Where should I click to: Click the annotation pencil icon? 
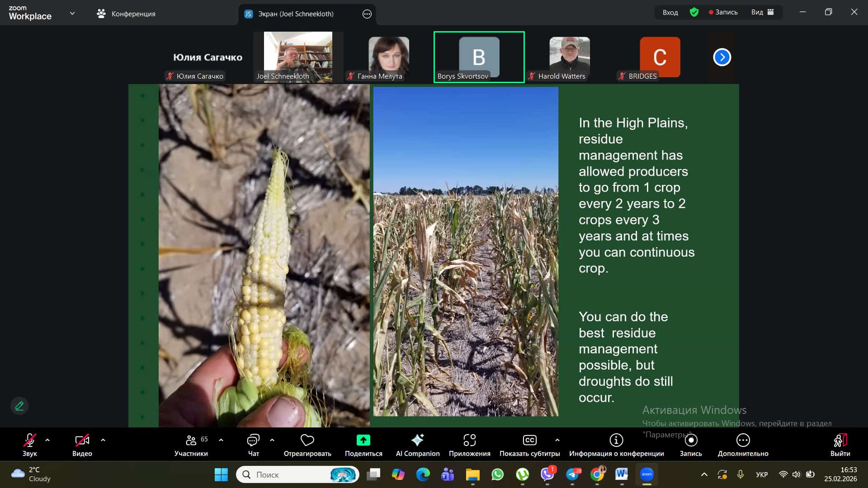coord(19,406)
